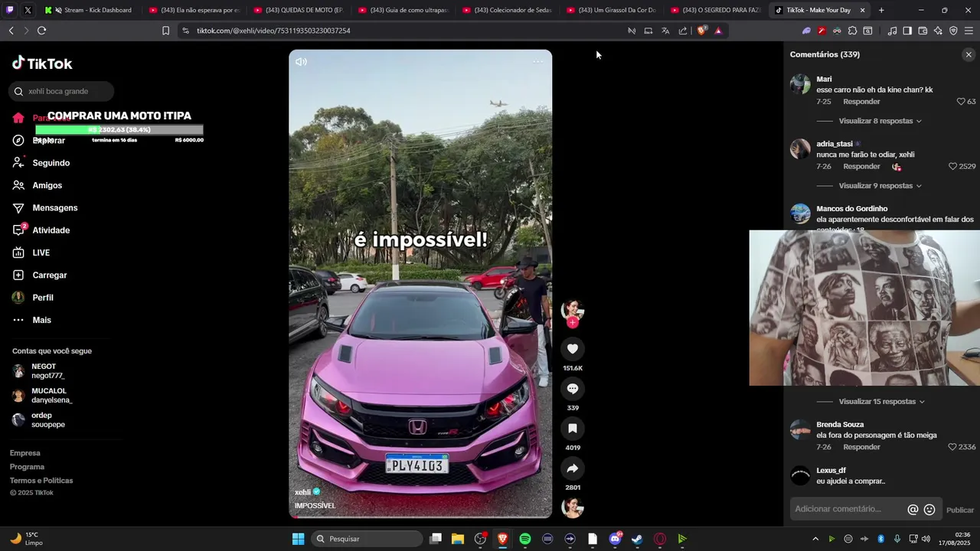Mention a user with the @ icon

click(913, 510)
